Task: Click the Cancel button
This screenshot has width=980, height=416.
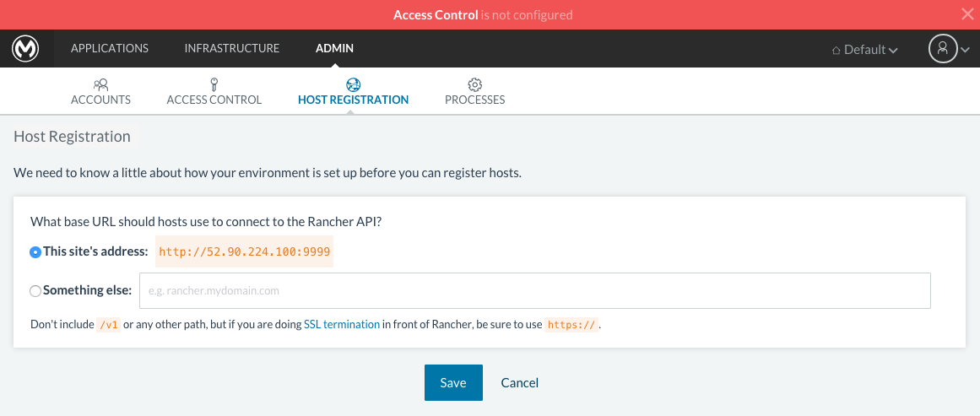Action: [519, 383]
